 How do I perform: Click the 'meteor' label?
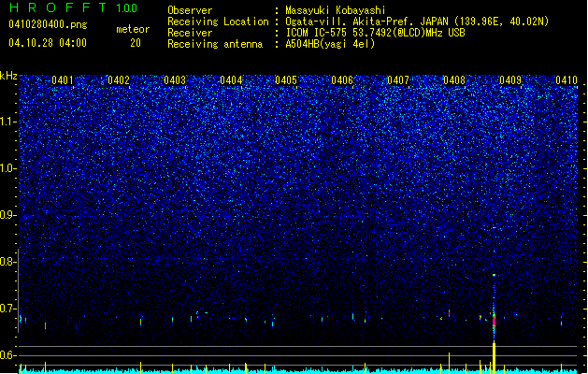click(133, 29)
